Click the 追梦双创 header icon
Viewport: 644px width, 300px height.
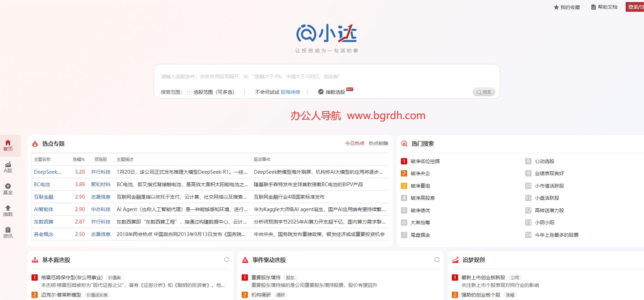click(x=455, y=260)
